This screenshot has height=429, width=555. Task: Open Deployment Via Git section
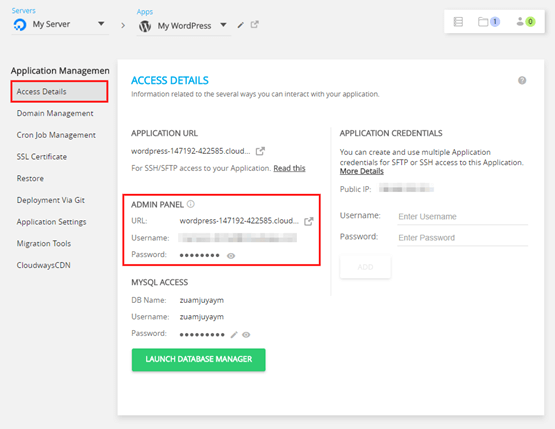pyautogui.click(x=51, y=200)
